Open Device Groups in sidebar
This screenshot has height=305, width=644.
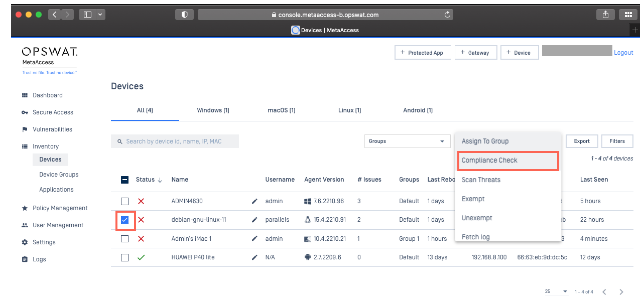pos(59,175)
